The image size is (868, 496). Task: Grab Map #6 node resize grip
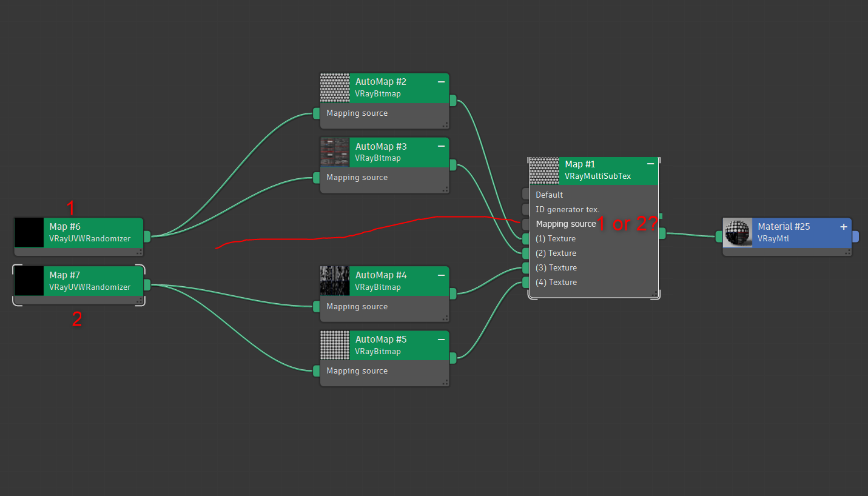(140, 252)
